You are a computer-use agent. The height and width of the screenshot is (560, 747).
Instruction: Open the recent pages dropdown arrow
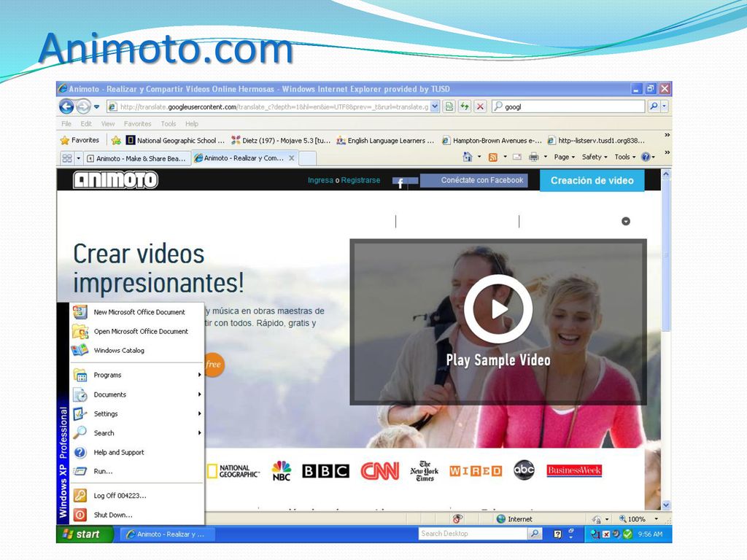click(x=97, y=106)
